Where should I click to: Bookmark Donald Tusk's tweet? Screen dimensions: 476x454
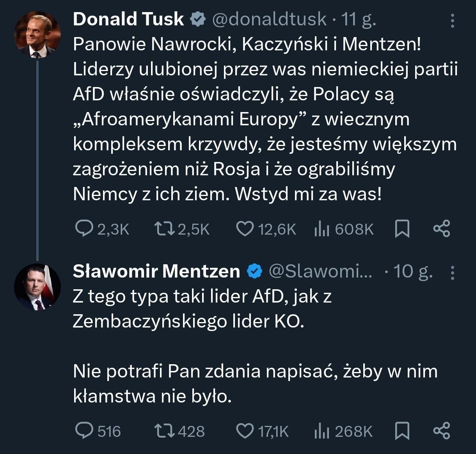pos(402,229)
